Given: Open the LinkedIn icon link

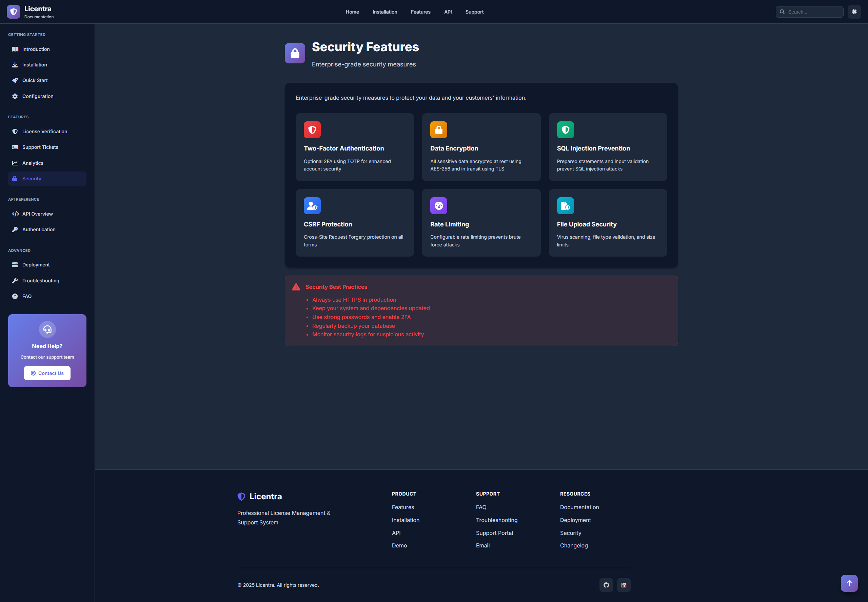Looking at the screenshot, I should [624, 585].
